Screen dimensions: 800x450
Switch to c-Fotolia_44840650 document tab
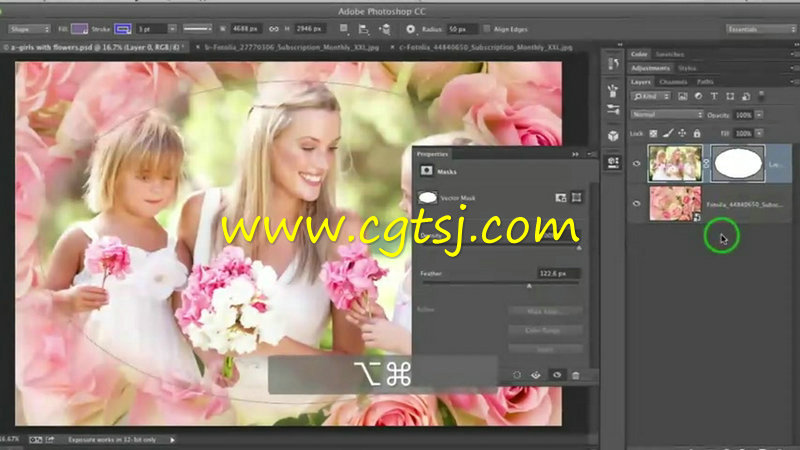click(x=486, y=47)
